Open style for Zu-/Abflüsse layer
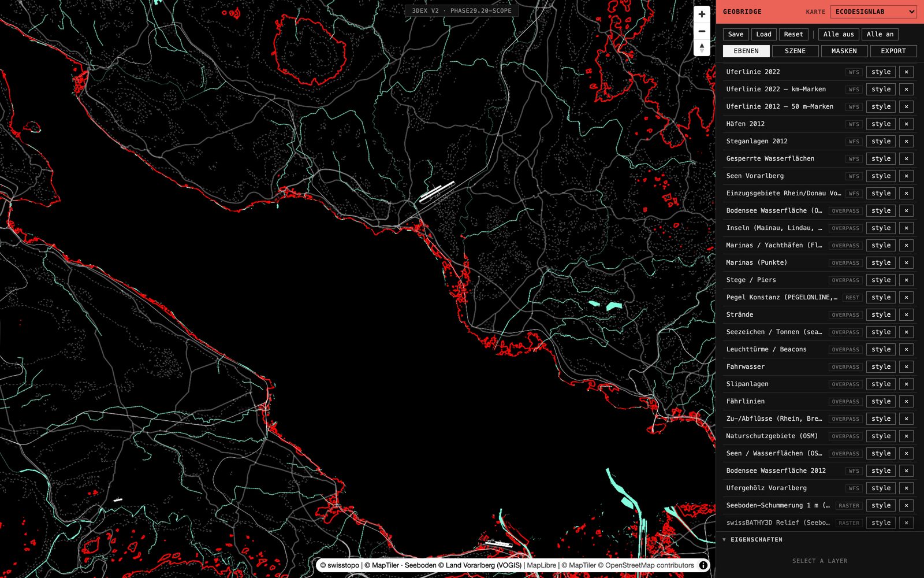The image size is (924, 578). pyautogui.click(x=881, y=418)
